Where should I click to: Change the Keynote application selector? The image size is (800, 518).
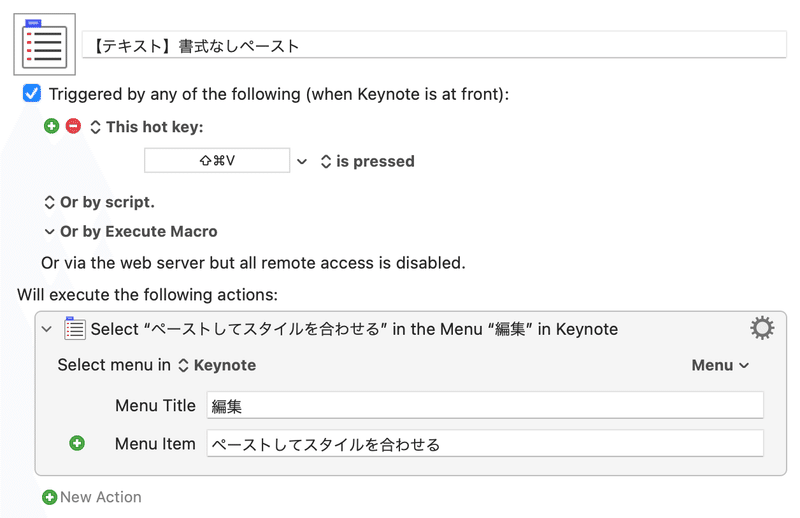point(217,365)
